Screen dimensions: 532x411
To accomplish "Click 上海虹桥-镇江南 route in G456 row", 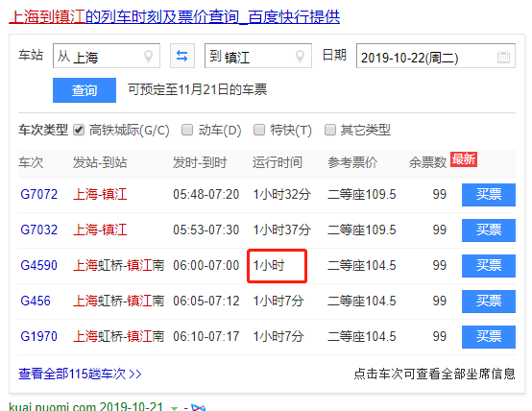I will 119,301.
